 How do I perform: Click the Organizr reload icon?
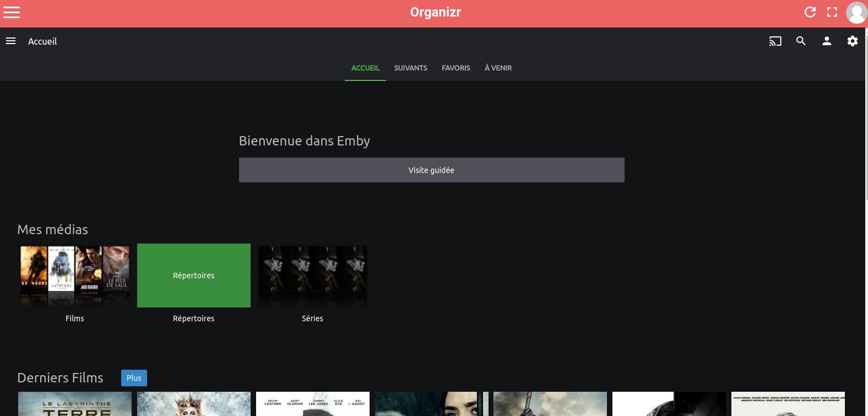[x=810, y=12]
